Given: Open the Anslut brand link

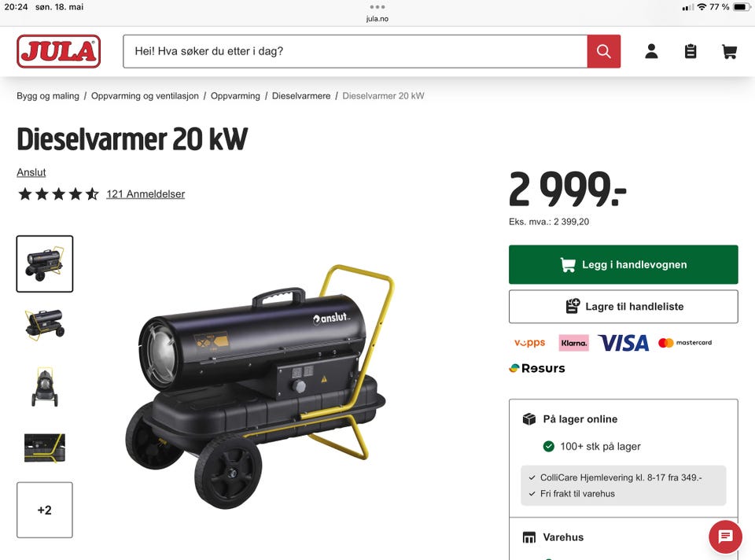Looking at the screenshot, I should pyautogui.click(x=31, y=172).
